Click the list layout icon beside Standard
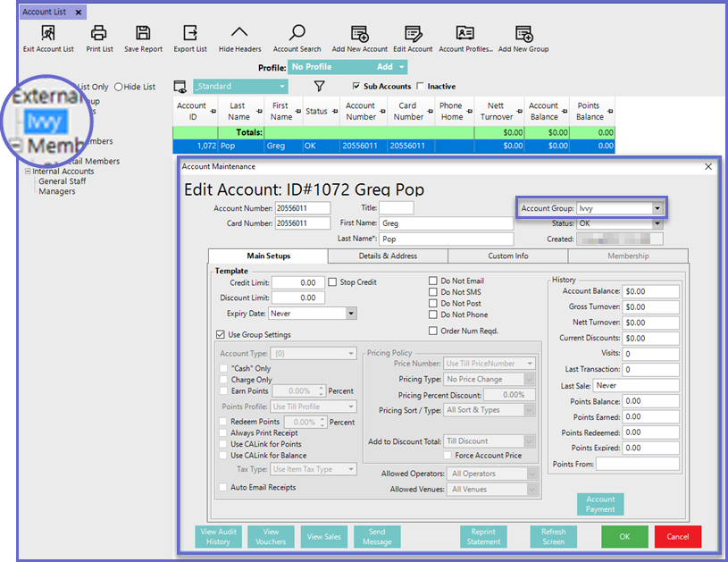The height and width of the screenshot is (562, 728). click(x=180, y=87)
